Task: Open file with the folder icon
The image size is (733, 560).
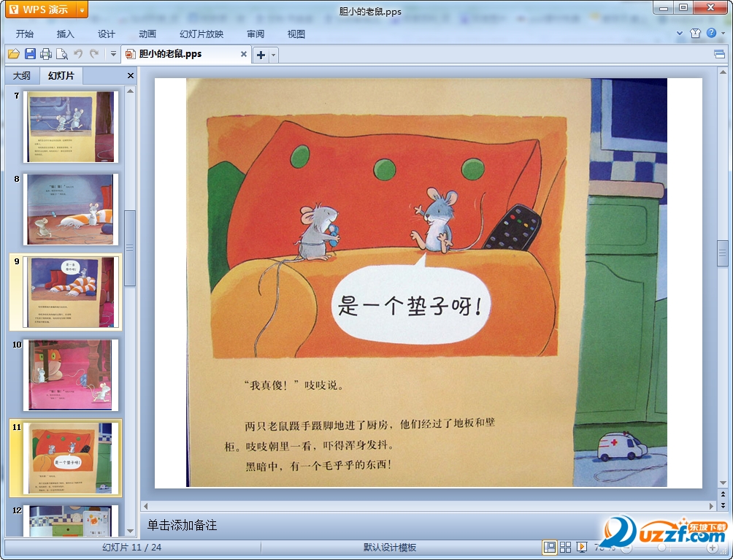Action: pos(14,54)
